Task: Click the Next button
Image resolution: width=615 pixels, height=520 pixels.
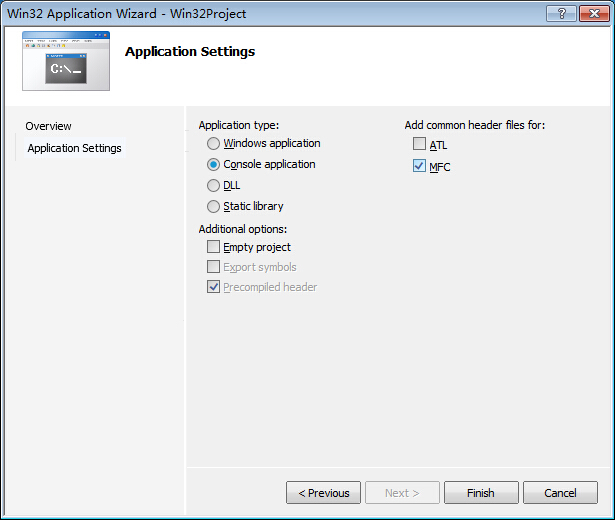Action: pos(402,493)
